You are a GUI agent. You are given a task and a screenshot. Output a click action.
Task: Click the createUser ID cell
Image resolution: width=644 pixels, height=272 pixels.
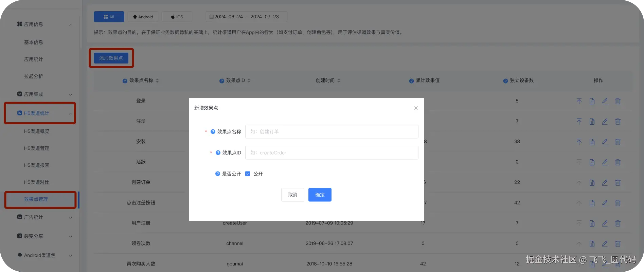point(235,223)
